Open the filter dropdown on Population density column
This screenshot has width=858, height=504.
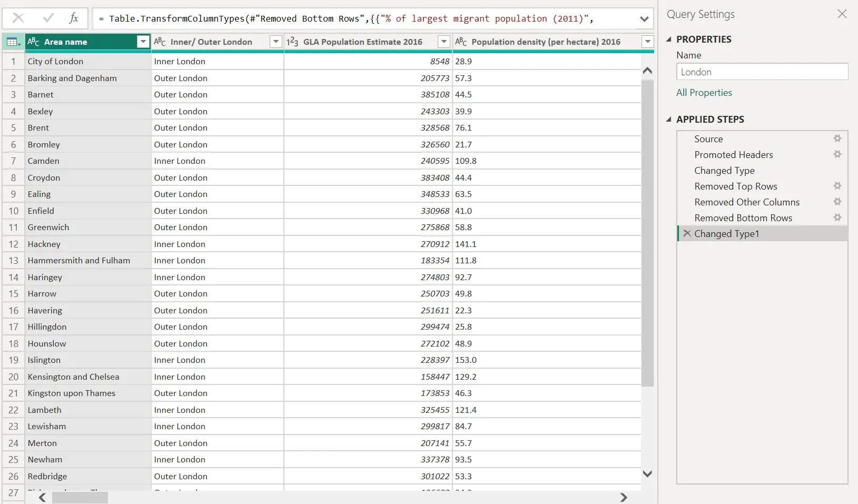(647, 42)
